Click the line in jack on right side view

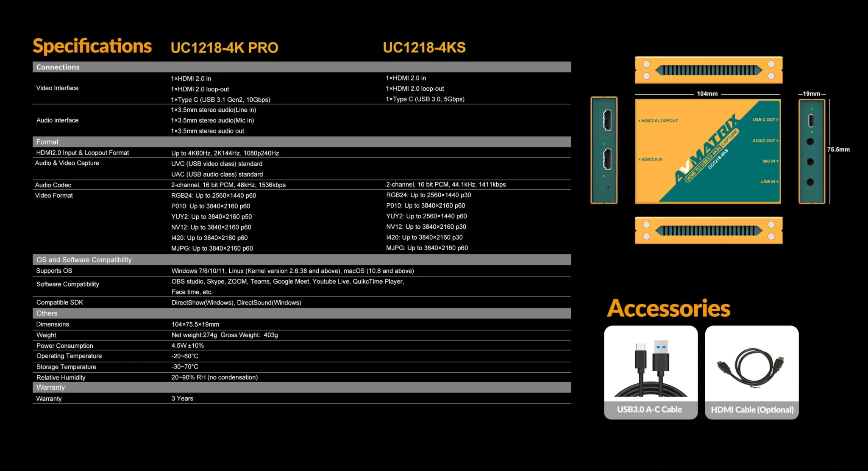coord(810,182)
